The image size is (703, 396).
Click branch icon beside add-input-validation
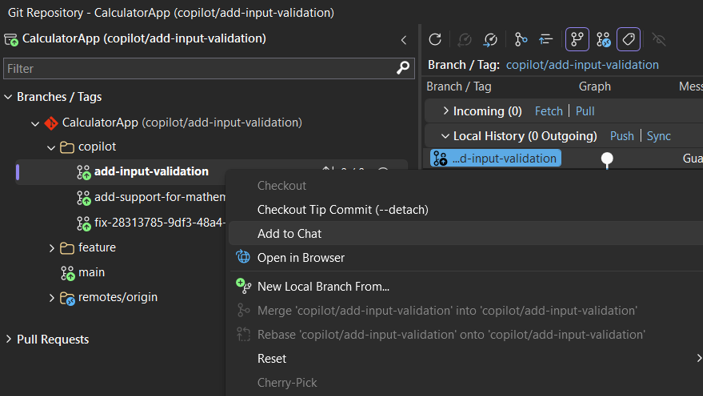click(x=83, y=172)
